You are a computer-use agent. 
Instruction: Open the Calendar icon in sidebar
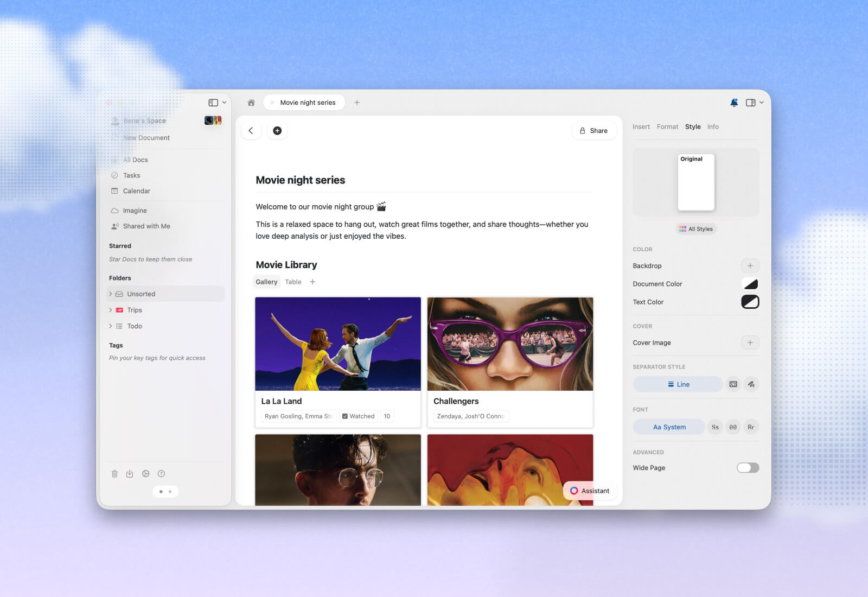pyautogui.click(x=114, y=191)
